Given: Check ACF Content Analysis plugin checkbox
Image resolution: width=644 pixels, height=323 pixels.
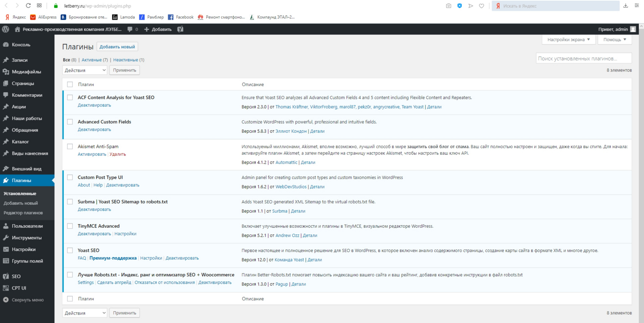Looking at the screenshot, I should click(x=70, y=98).
